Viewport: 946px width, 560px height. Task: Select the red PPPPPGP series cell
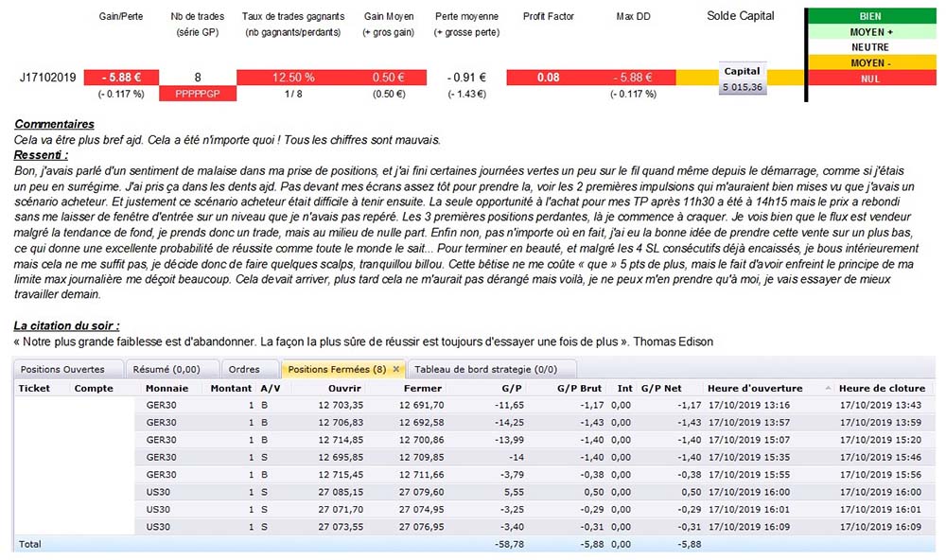pos(198,94)
